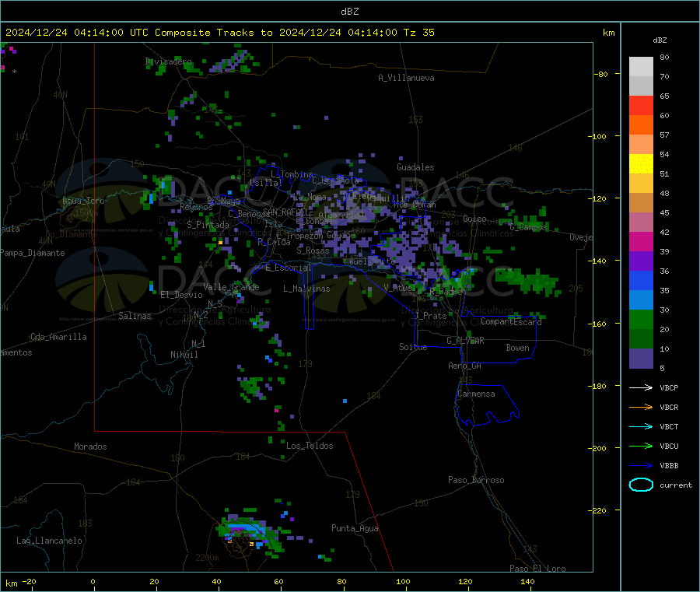Click the Los_Toldos map label
The height and width of the screenshot is (592, 700).
click(x=310, y=446)
